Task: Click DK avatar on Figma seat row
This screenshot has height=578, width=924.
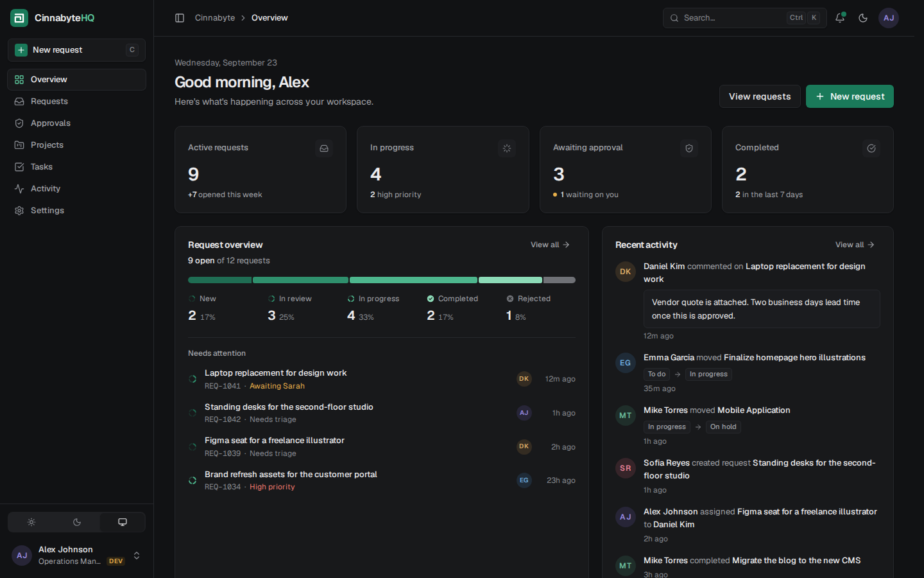Action: [524, 446]
